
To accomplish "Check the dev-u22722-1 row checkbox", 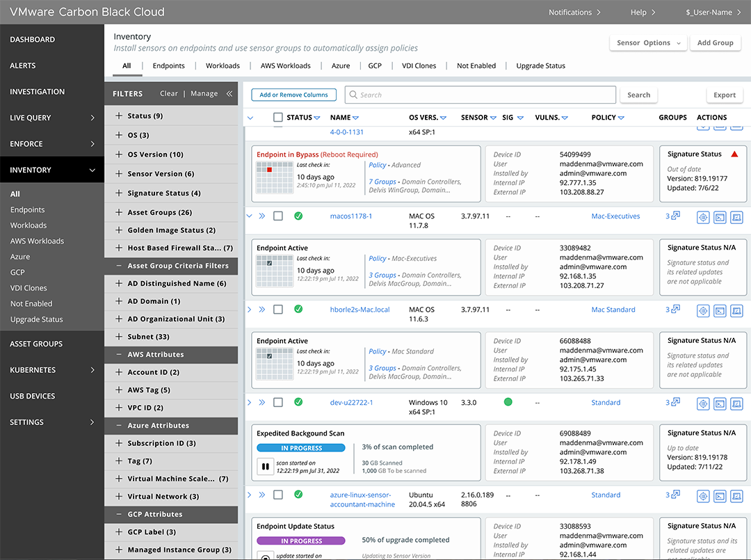I will pos(277,402).
